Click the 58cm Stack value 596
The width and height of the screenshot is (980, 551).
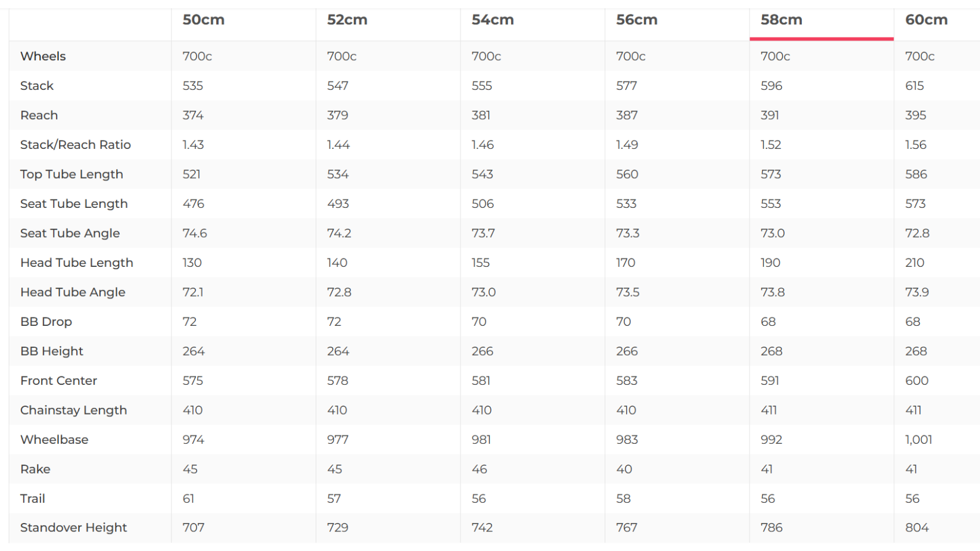point(771,86)
